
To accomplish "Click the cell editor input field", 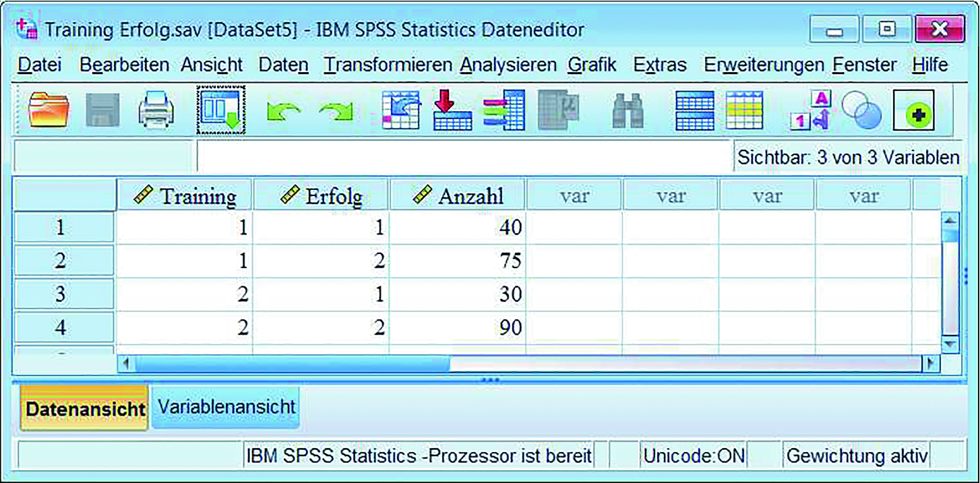I will pyautogui.click(x=464, y=157).
